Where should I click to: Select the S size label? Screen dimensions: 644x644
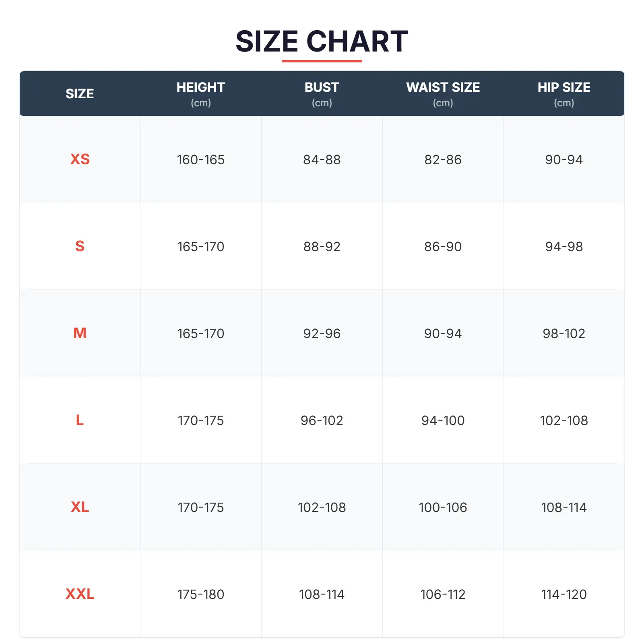(80, 246)
